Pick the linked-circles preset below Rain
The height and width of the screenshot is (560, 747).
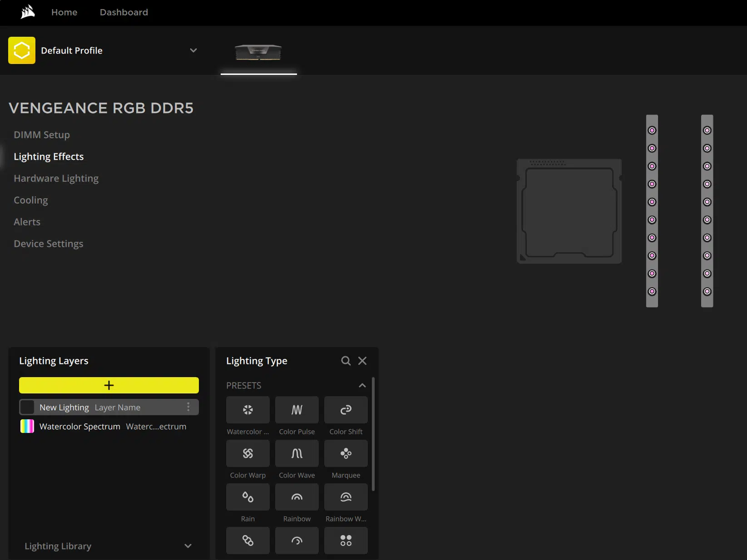[x=248, y=540]
